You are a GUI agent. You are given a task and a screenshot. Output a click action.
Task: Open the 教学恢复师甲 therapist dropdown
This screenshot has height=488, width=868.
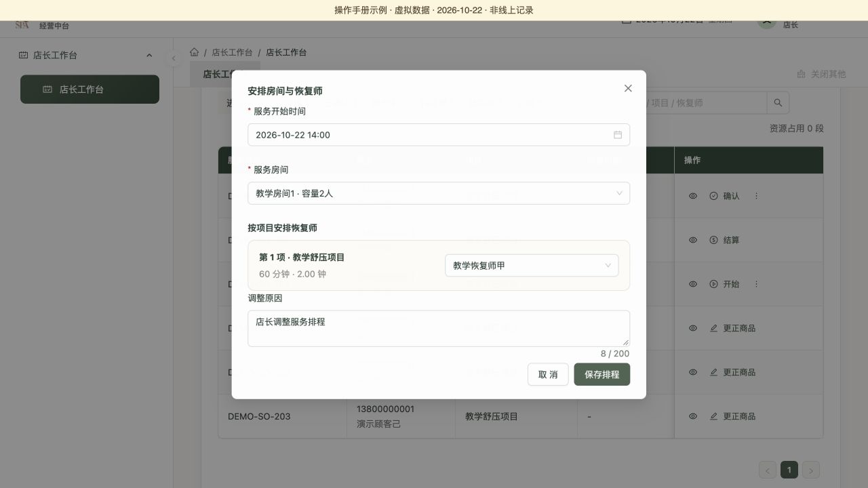click(x=532, y=266)
